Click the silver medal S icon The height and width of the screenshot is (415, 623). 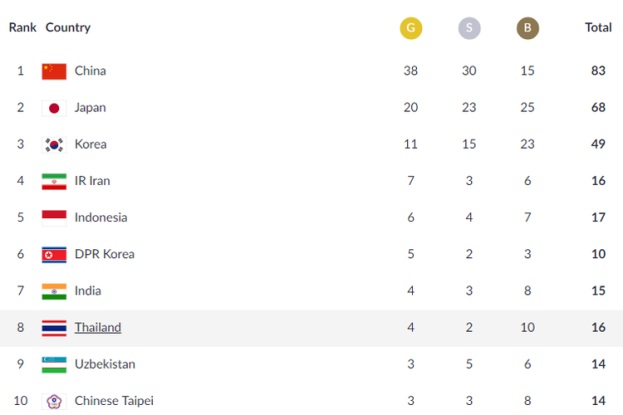(469, 28)
